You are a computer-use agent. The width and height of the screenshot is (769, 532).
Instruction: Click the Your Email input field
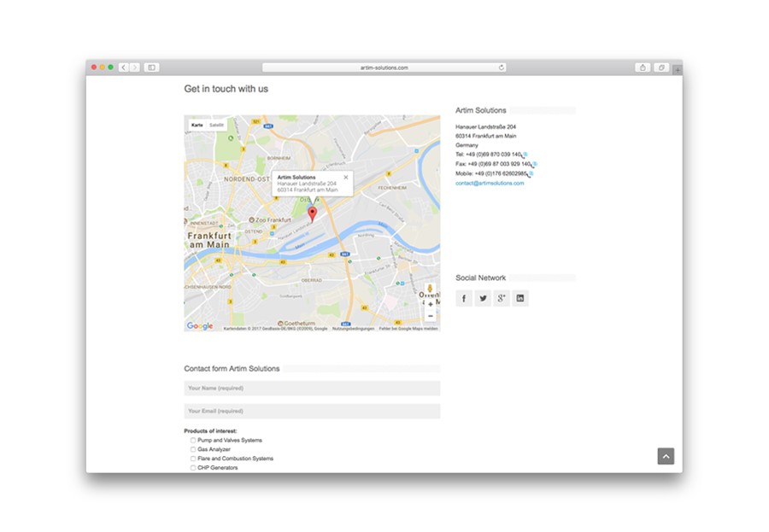click(x=312, y=412)
